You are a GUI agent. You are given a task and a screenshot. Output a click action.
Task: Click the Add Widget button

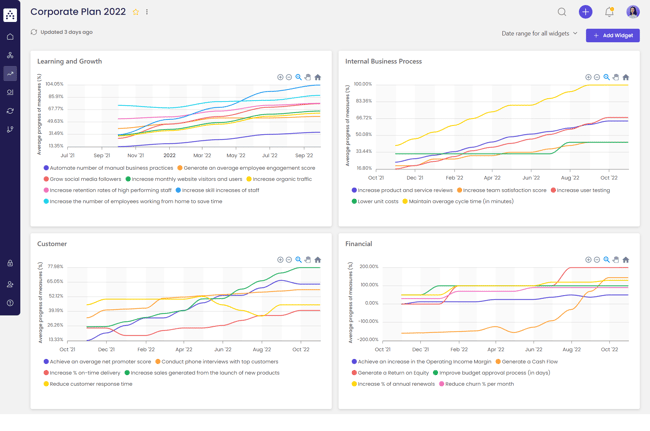point(613,35)
